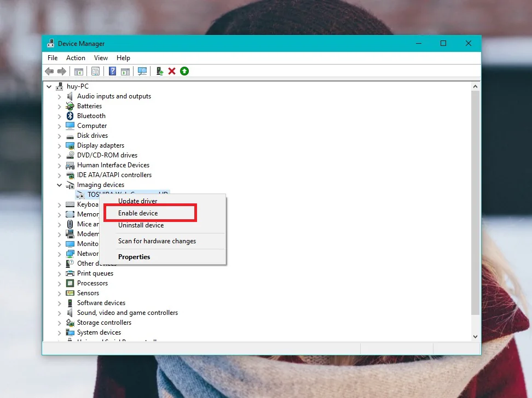The image size is (532, 398).
Task: Open the File menu
Action: pyautogui.click(x=53, y=58)
